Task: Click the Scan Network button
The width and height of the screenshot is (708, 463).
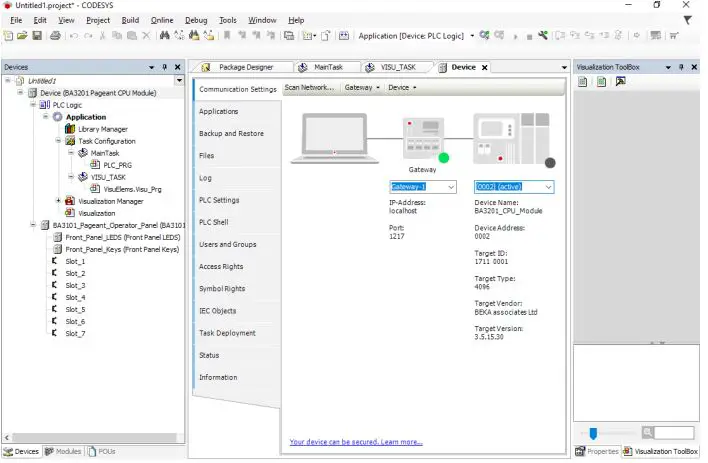Action: 309,88
